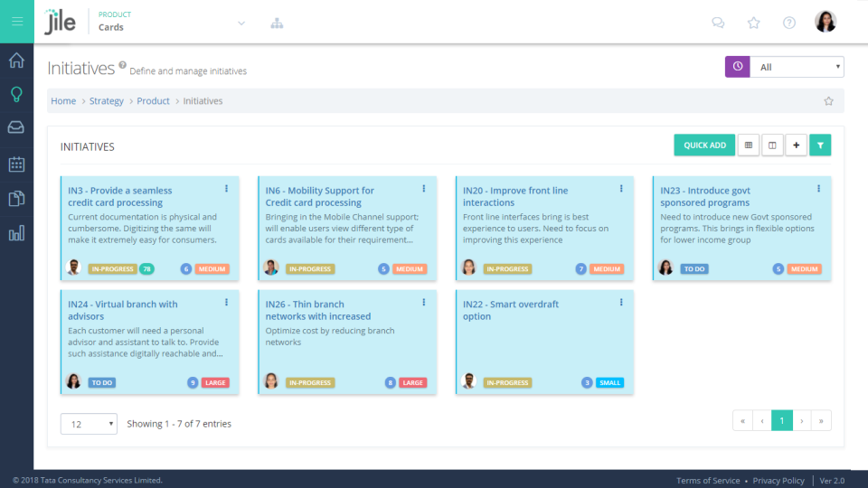Viewport: 868px width, 488px height.
Task: Go to first page of pagination
Action: pyautogui.click(x=742, y=420)
